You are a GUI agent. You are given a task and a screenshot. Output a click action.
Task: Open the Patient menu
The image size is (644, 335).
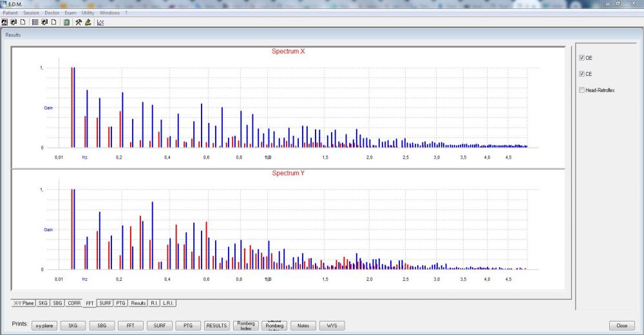10,13
